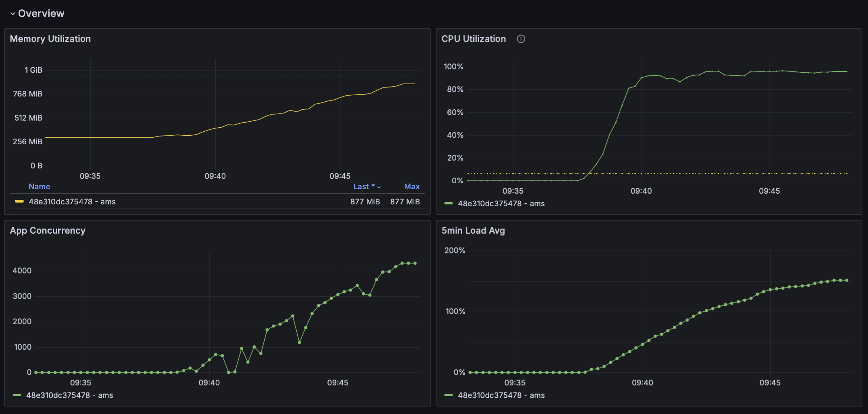Click App Concurrency legend color swatch
This screenshot has width=868, height=414.
(17, 395)
